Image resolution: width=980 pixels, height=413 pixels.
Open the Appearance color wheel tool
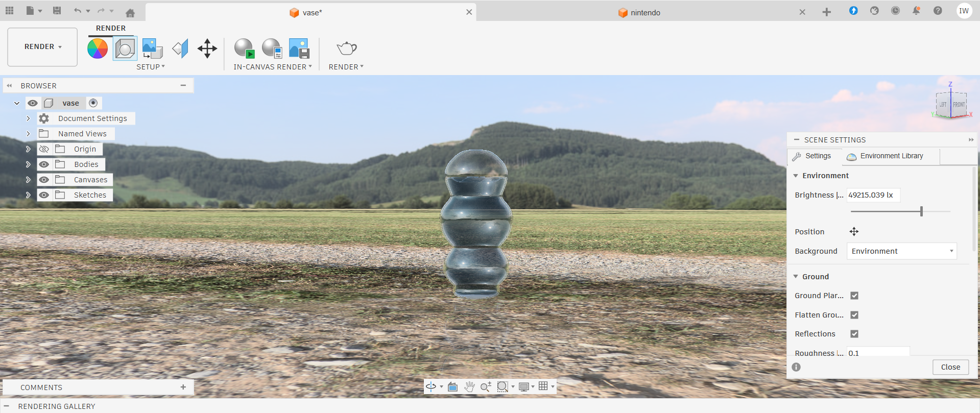(x=97, y=49)
